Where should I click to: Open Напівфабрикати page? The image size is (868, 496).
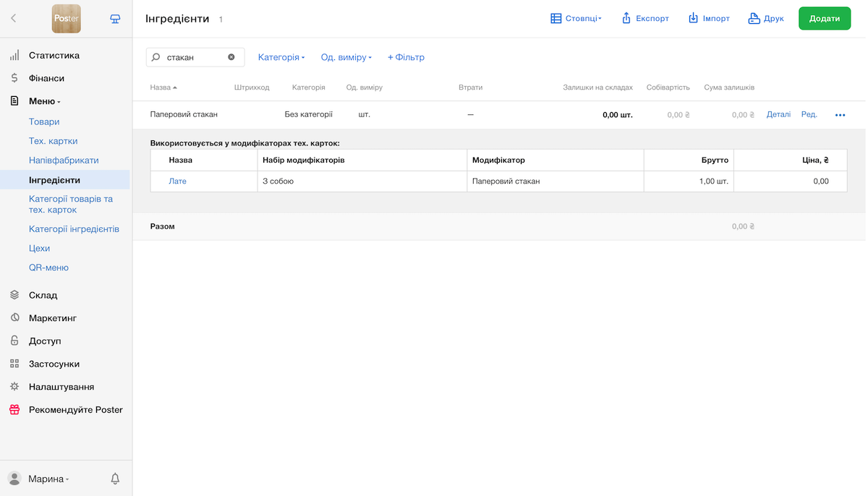click(64, 161)
